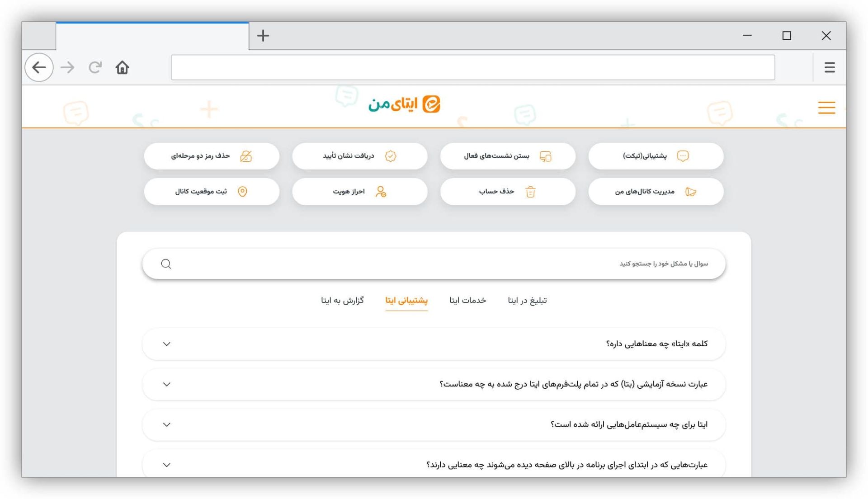Viewport: 868px width, 499px height.
Task: Expand chevron for سیستم‌عامل‌هایی question
Action: [167, 425]
